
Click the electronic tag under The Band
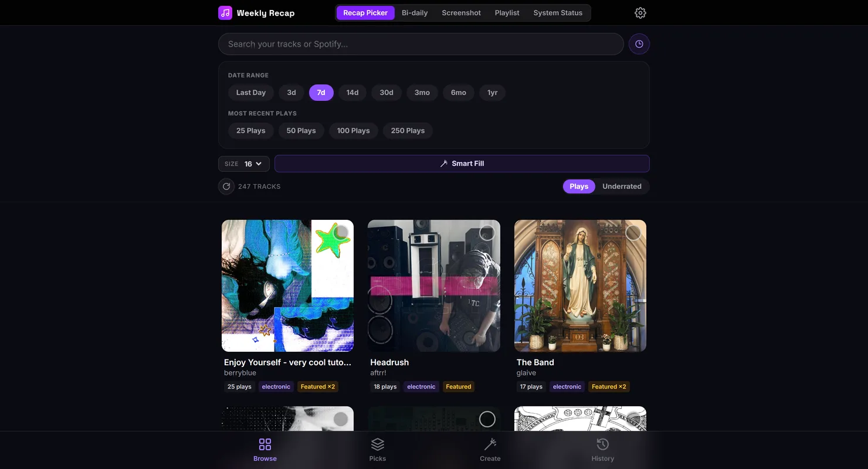[x=567, y=387]
